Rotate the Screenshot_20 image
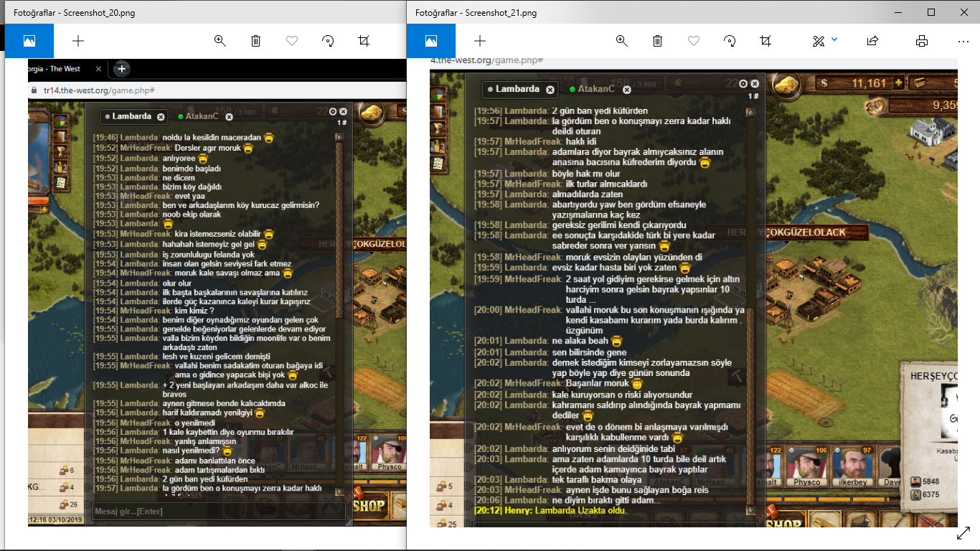The width and height of the screenshot is (980, 551). [328, 41]
